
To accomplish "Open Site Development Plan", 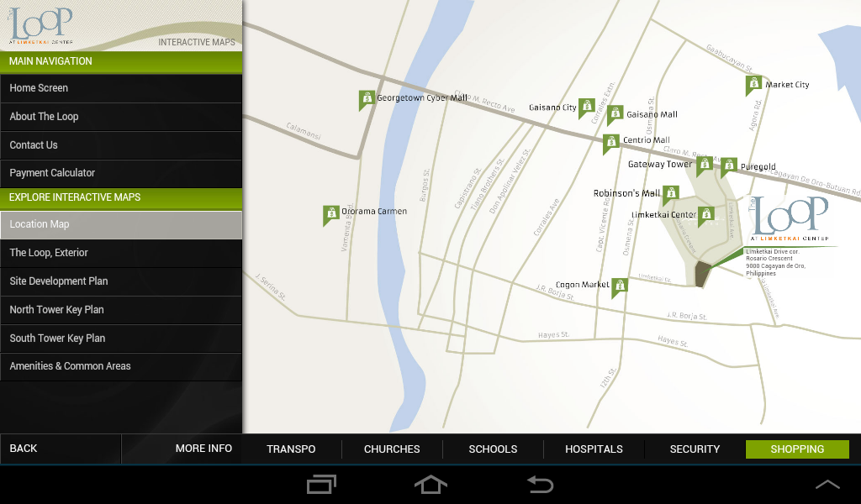I will (121, 282).
